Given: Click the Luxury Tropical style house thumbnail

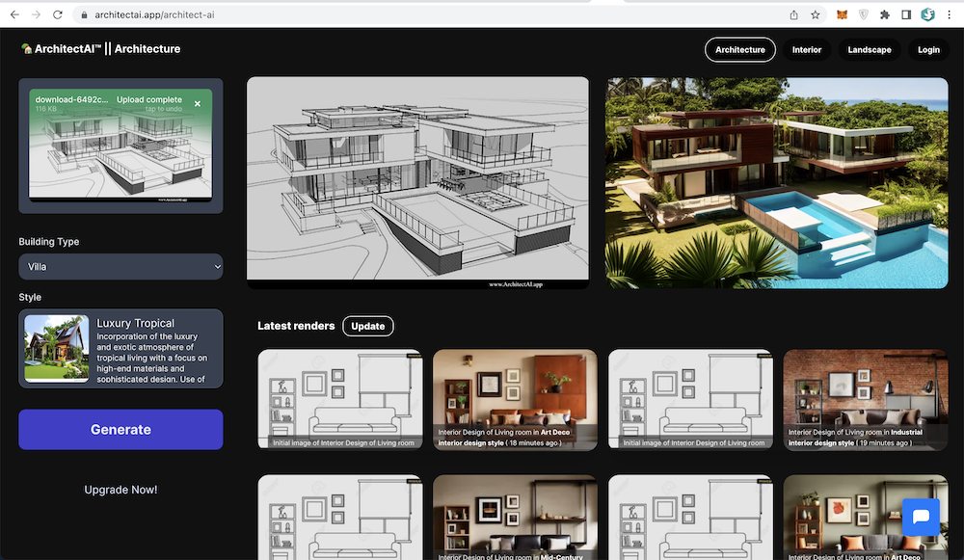Looking at the screenshot, I should (x=57, y=349).
